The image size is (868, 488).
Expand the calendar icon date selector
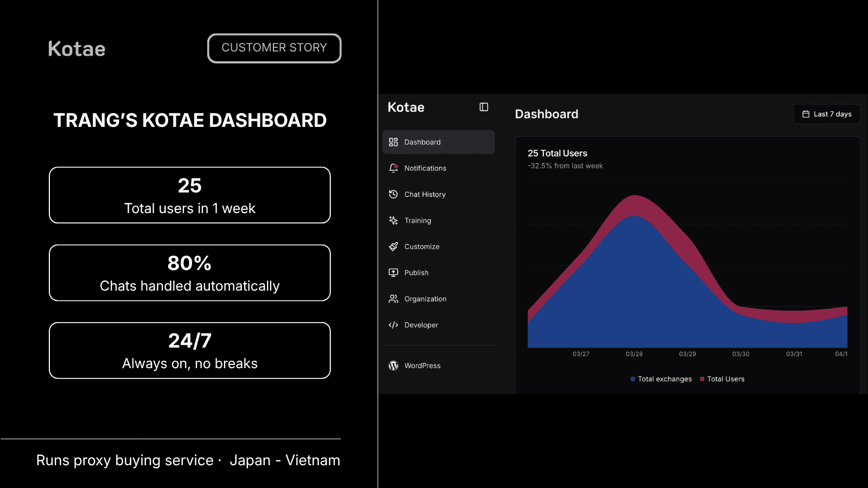[805, 114]
